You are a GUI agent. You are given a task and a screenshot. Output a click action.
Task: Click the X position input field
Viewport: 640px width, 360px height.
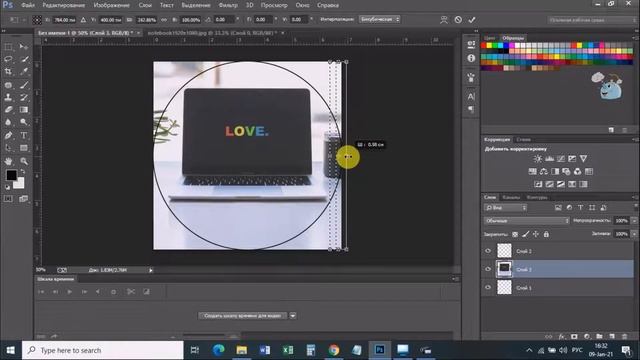tap(64, 20)
